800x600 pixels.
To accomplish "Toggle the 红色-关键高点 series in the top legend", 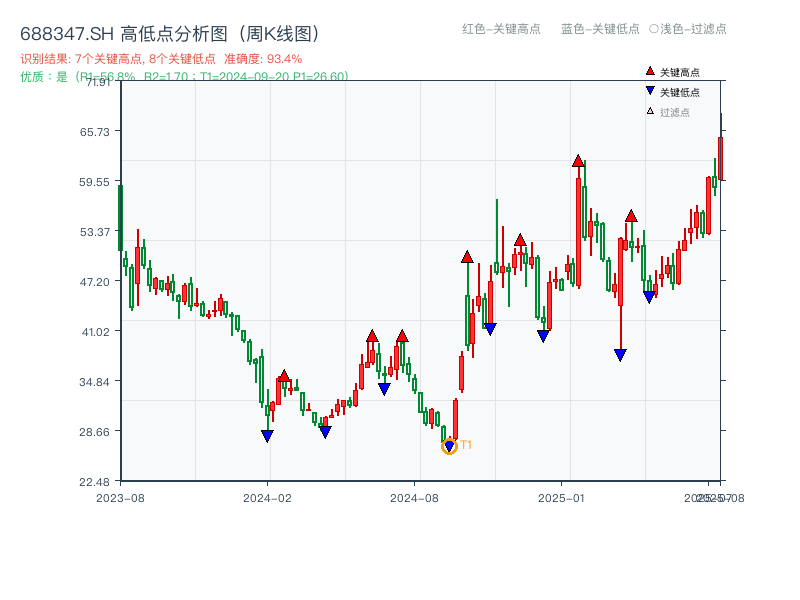I will click(x=501, y=29).
